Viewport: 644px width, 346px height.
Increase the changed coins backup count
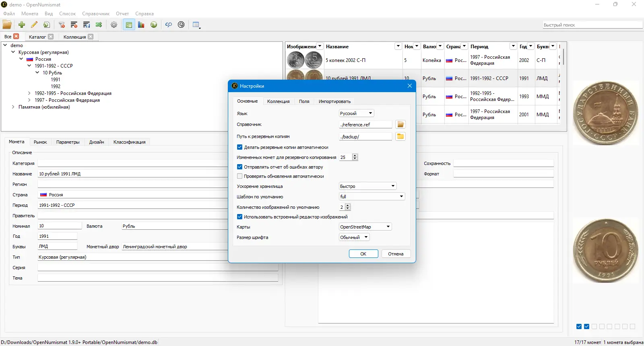[x=355, y=156]
